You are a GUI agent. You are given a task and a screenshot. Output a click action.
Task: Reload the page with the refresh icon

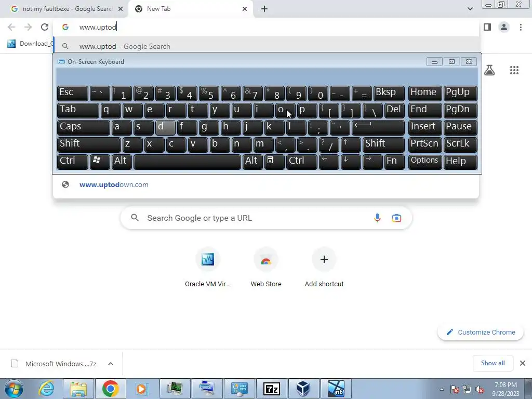tap(45, 27)
